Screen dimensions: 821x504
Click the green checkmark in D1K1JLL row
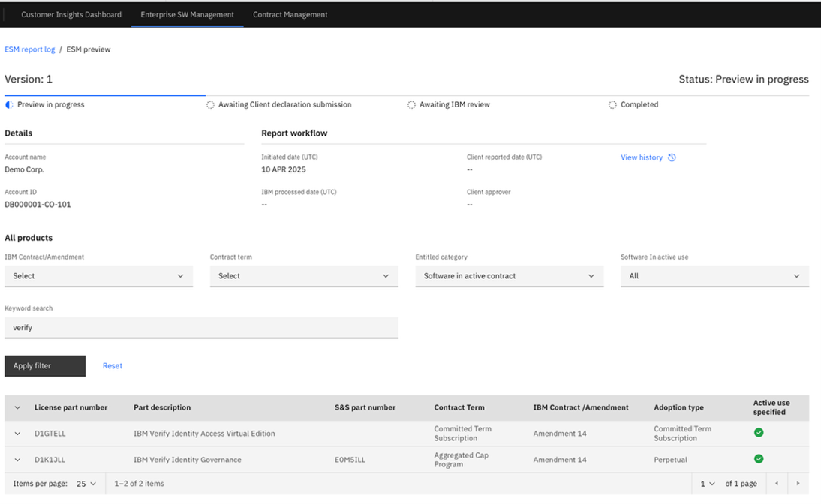coord(759,458)
